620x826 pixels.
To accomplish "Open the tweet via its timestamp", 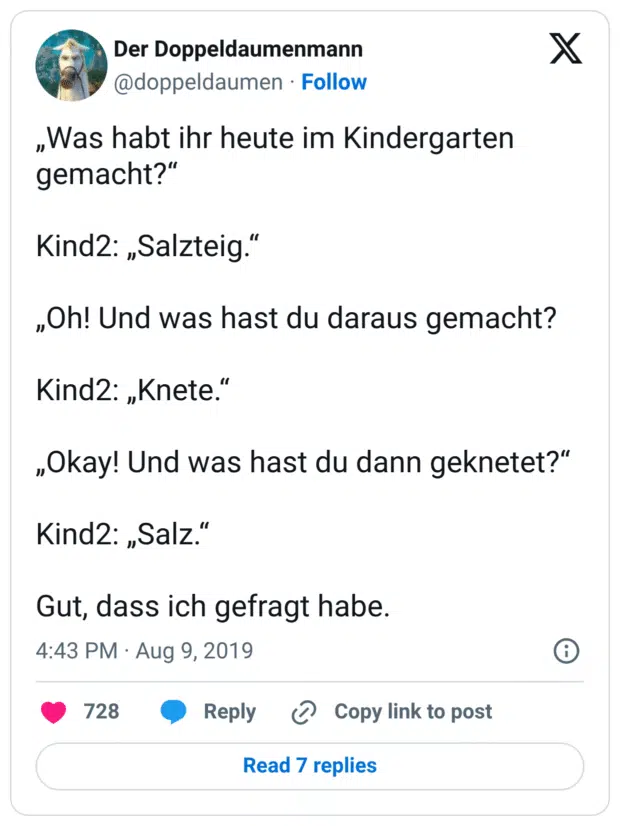I will [143, 651].
